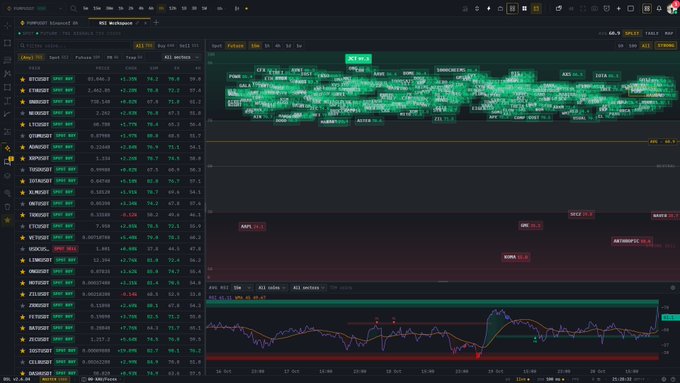Click the red SPOT SELL badge on USDCUSDT
680x383 pixels.
click(x=65, y=249)
